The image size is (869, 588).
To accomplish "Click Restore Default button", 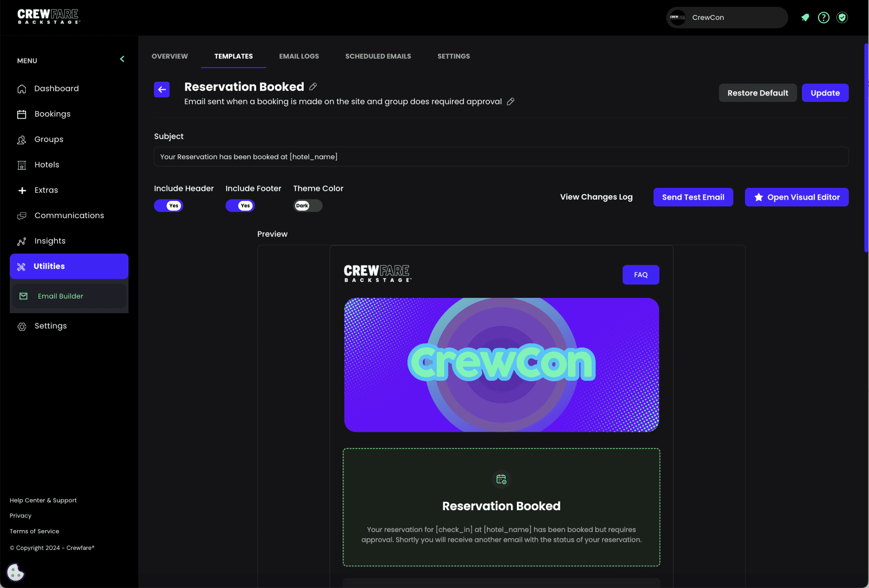I will coord(758,93).
